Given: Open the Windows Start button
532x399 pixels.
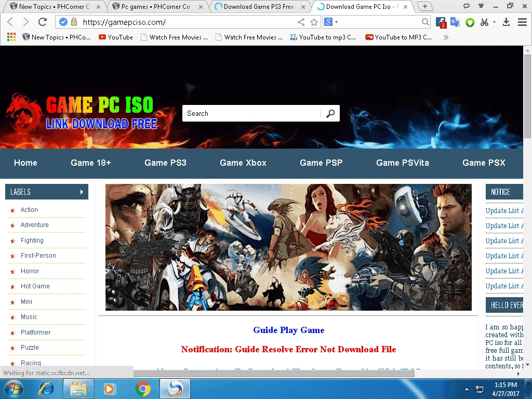Looking at the screenshot, I should (x=13, y=389).
